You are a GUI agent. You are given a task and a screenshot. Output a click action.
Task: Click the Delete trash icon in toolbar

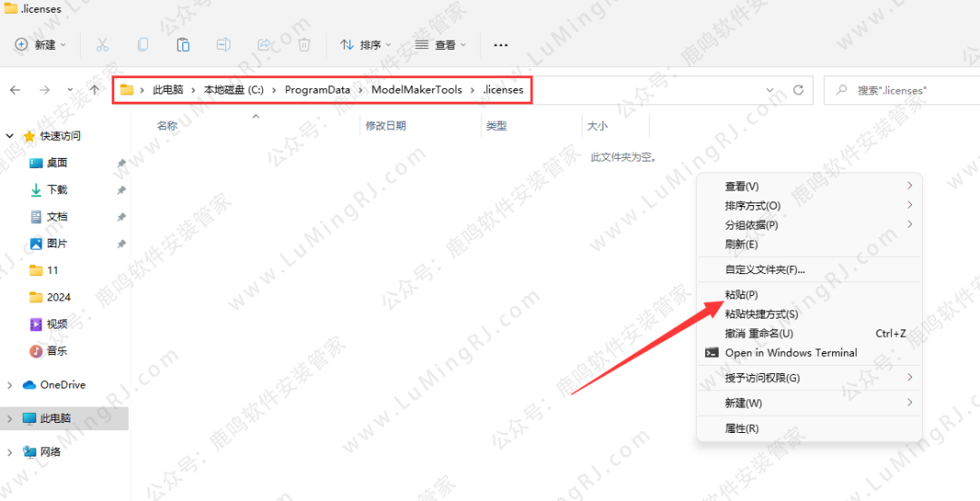coord(305,44)
